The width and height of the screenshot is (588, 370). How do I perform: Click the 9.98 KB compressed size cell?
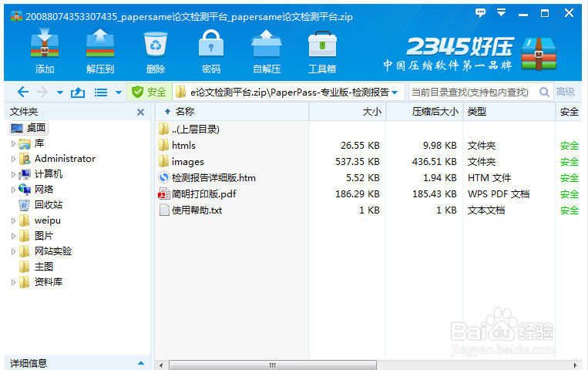tap(439, 145)
